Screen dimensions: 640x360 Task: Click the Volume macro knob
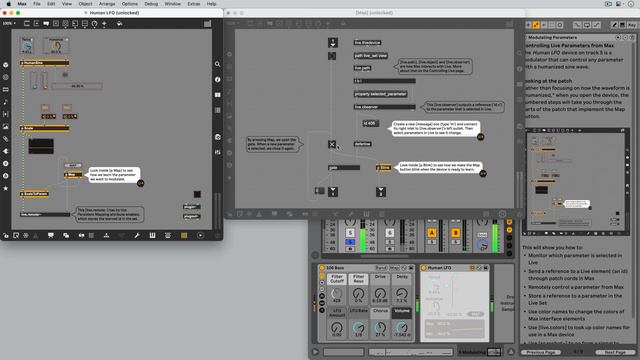[402, 327]
